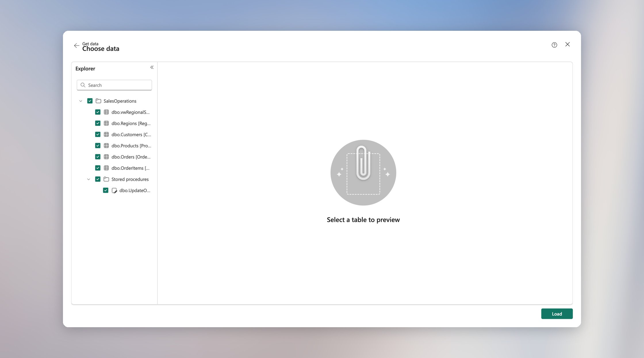Click table icon next to dbo.Customers

(106, 134)
